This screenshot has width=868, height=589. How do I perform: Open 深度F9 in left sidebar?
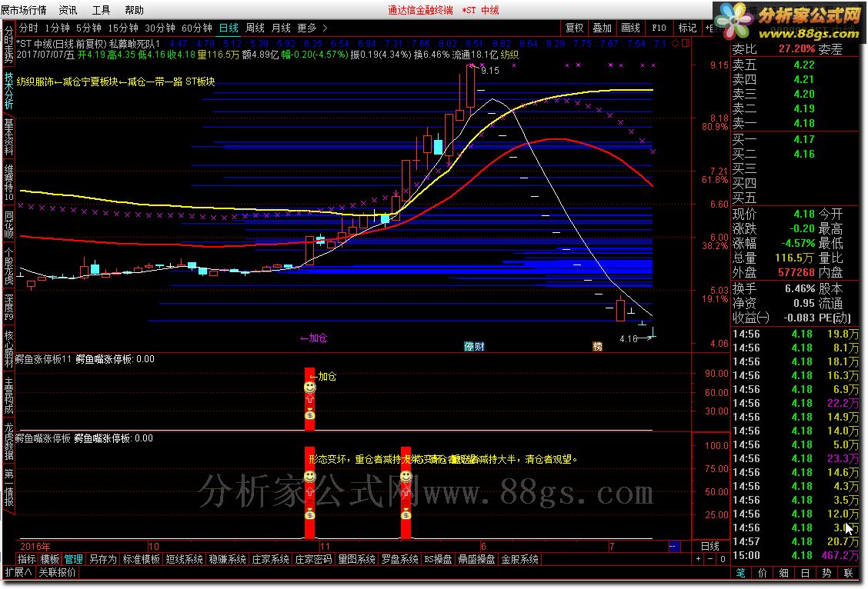pos(8,308)
